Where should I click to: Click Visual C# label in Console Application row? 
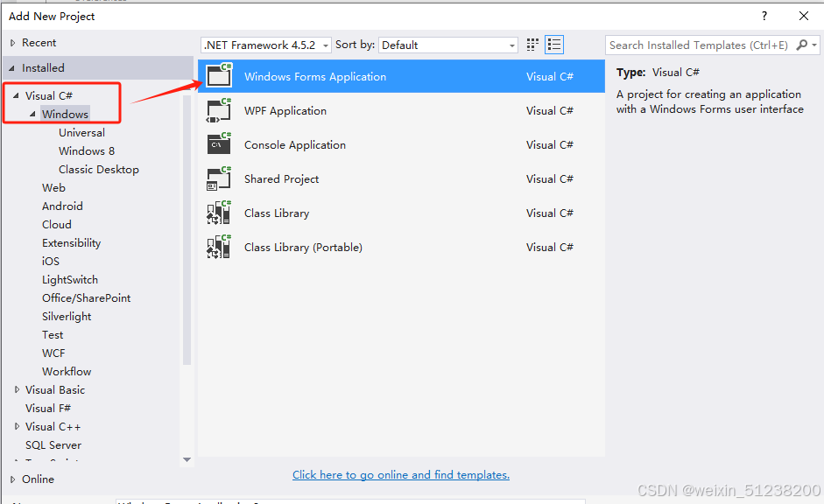tap(550, 145)
